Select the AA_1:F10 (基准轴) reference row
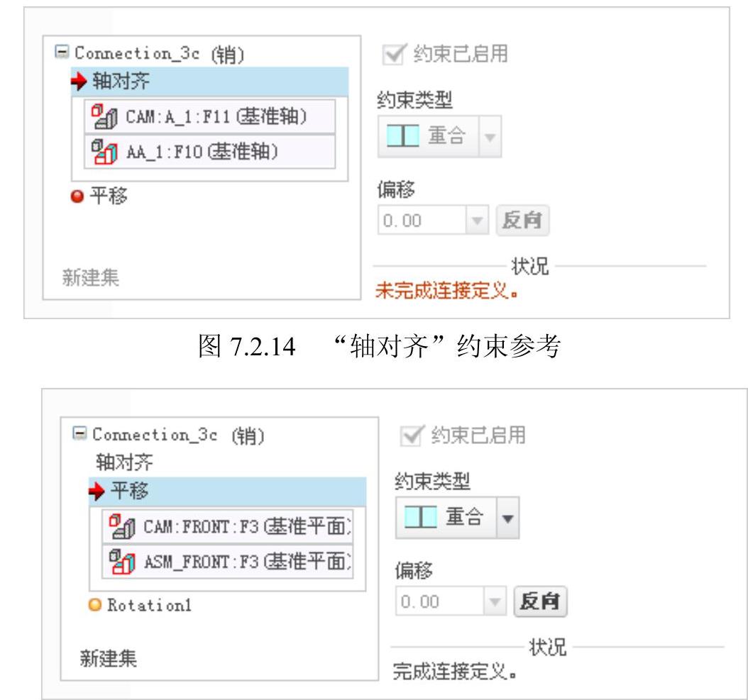 [x=209, y=152]
